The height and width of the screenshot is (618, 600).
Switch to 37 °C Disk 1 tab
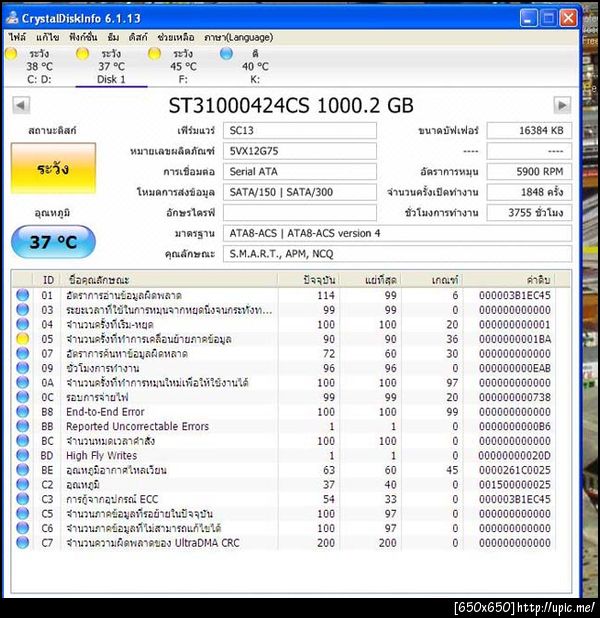[x=112, y=66]
